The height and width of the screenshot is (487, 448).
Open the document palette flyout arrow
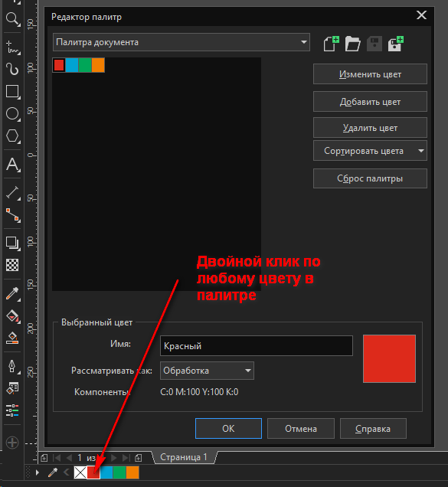[x=38, y=472]
